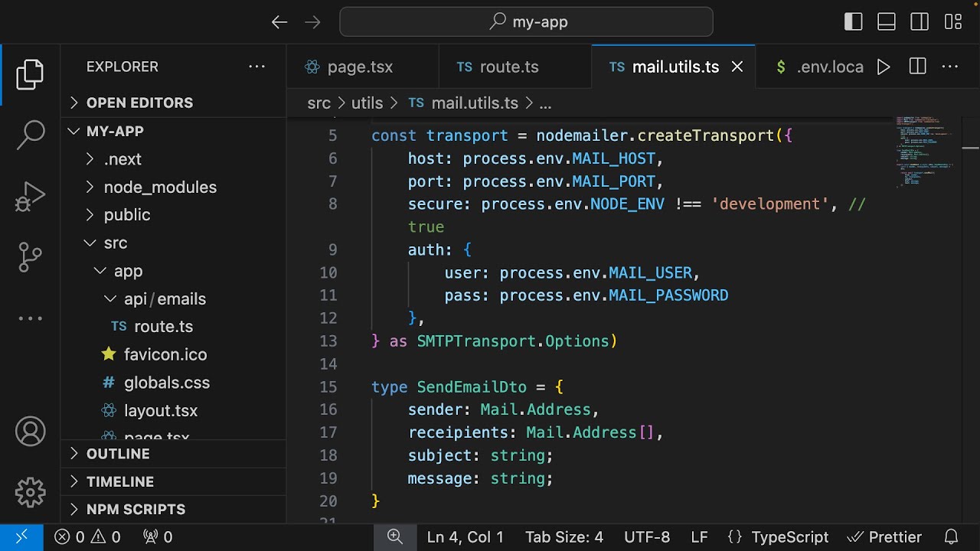
Task: Open Source Control view
Action: pyautogui.click(x=31, y=257)
